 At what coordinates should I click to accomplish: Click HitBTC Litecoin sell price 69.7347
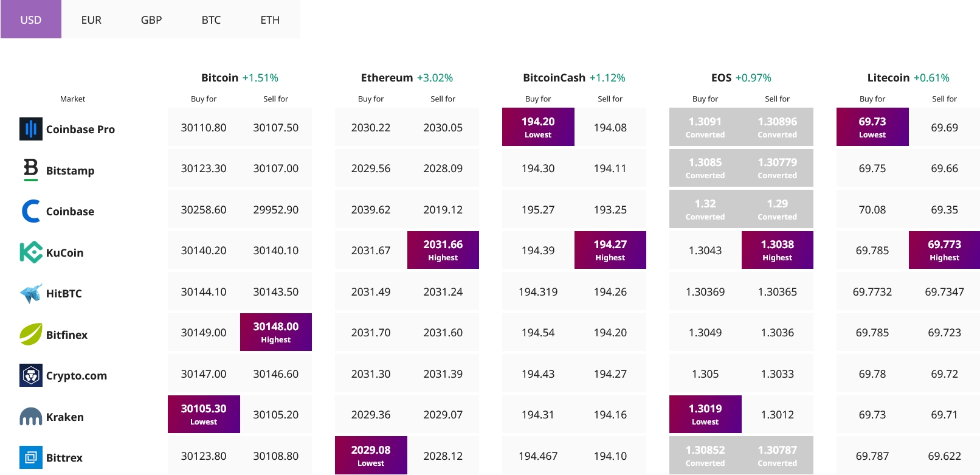pos(945,292)
